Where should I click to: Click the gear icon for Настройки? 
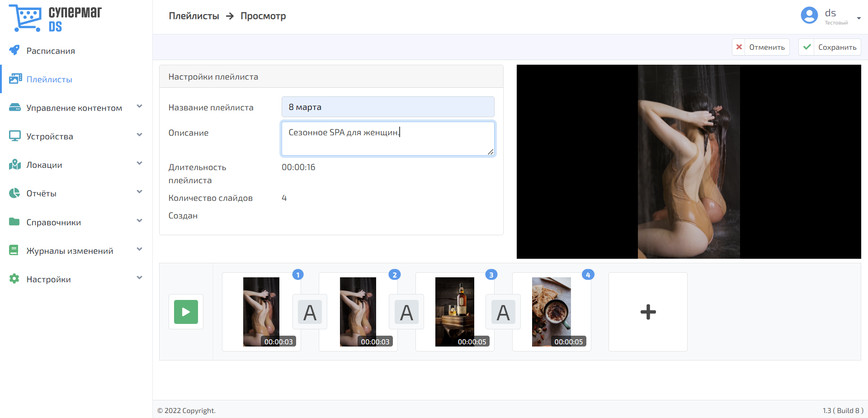(14, 279)
